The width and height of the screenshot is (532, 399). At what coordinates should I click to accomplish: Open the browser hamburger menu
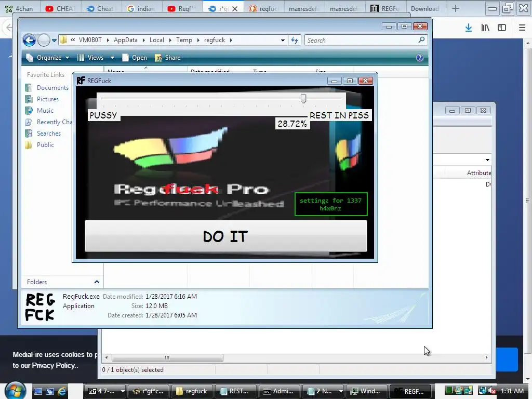point(522,28)
